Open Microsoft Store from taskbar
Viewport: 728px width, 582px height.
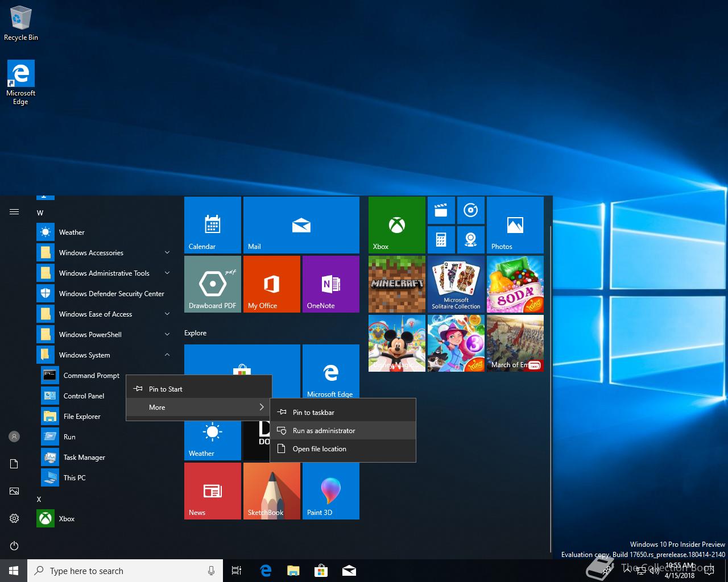(x=321, y=571)
